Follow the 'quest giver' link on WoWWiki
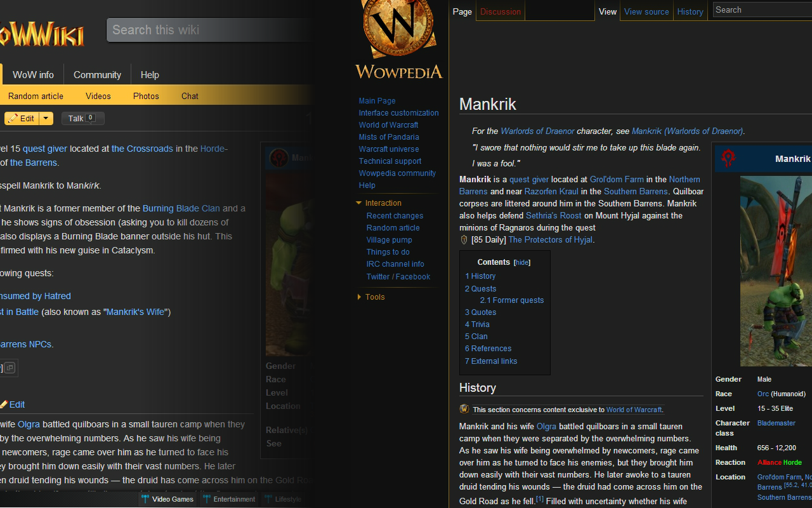Image resolution: width=812 pixels, height=508 pixels. coord(45,149)
